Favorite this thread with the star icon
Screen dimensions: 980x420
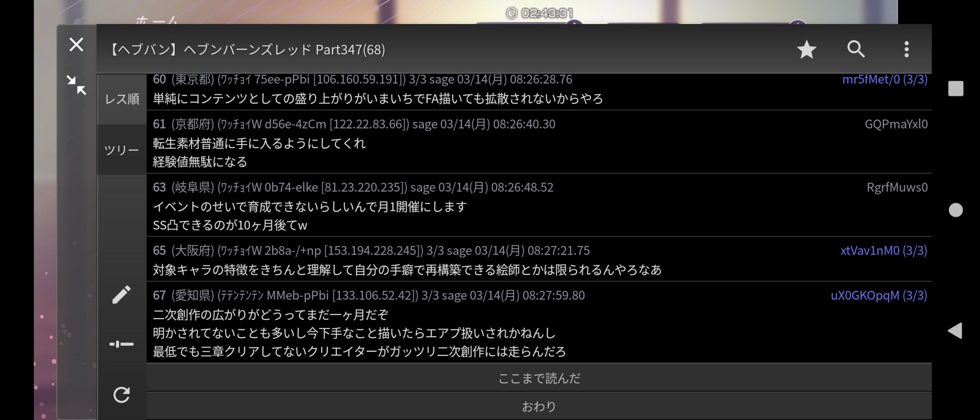806,49
